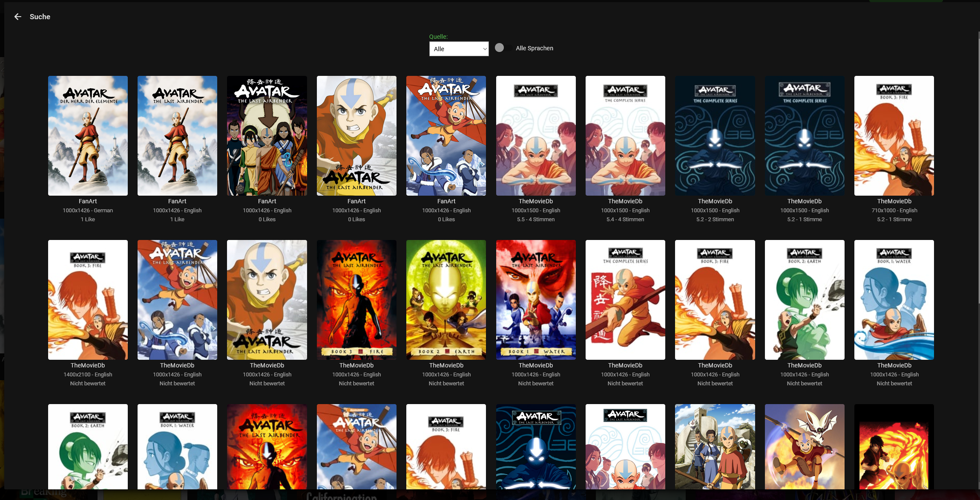
Task: Choose the FanArt Aang glider poster
Action: click(x=446, y=136)
